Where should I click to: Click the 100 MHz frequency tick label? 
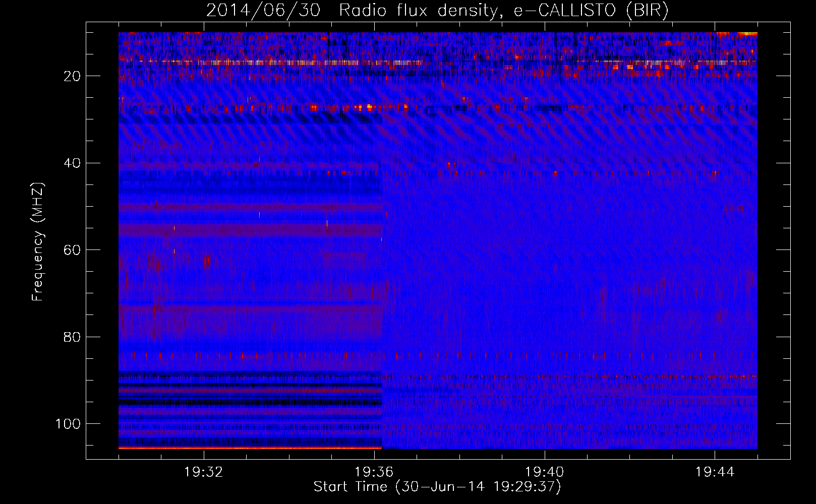[x=68, y=424]
